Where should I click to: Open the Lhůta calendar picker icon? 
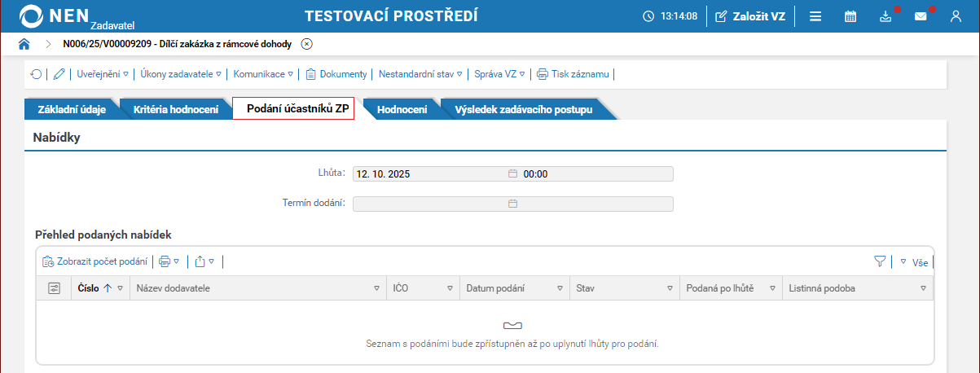513,173
